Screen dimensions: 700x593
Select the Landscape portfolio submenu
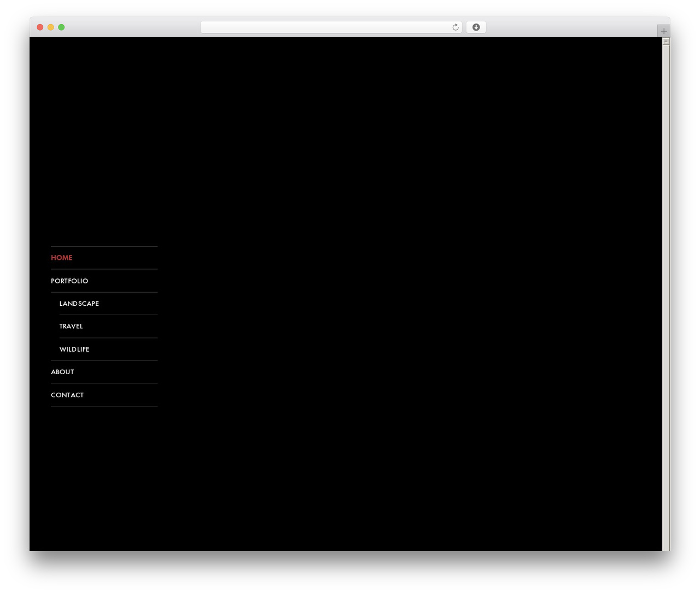click(79, 304)
